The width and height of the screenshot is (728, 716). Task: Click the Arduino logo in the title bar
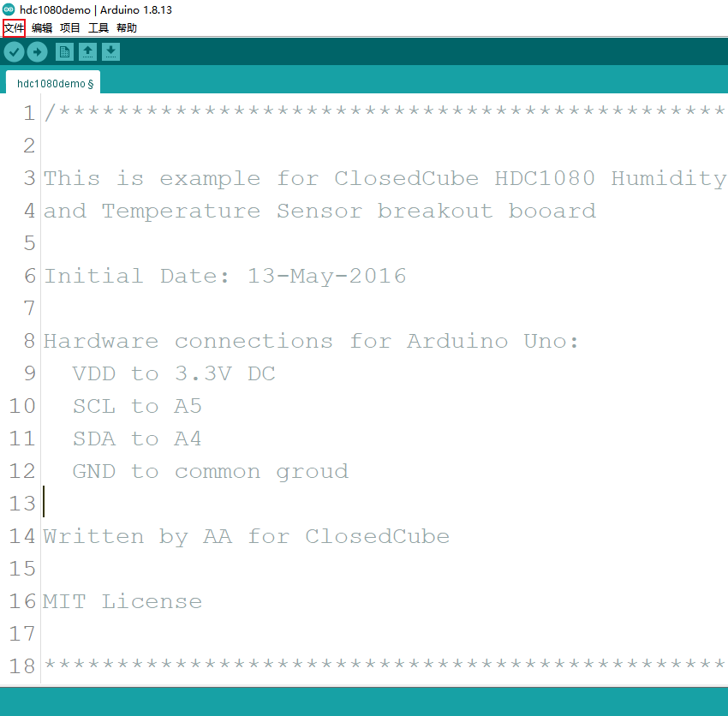(x=9, y=9)
